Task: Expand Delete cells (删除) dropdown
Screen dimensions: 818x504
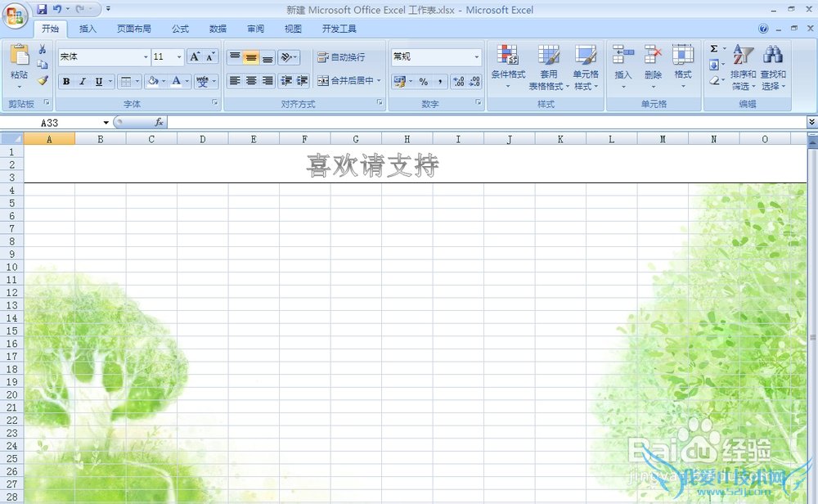Action: [x=653, y=86]
